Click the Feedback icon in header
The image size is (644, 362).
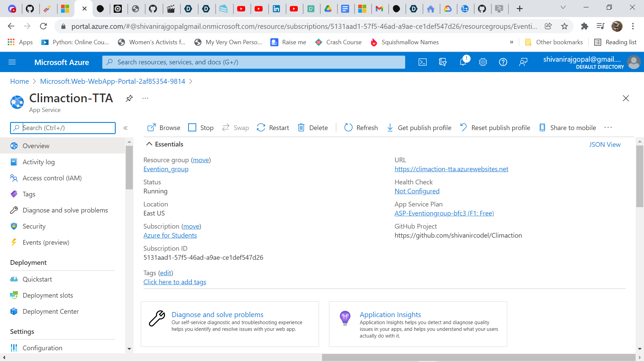point(523,62)
